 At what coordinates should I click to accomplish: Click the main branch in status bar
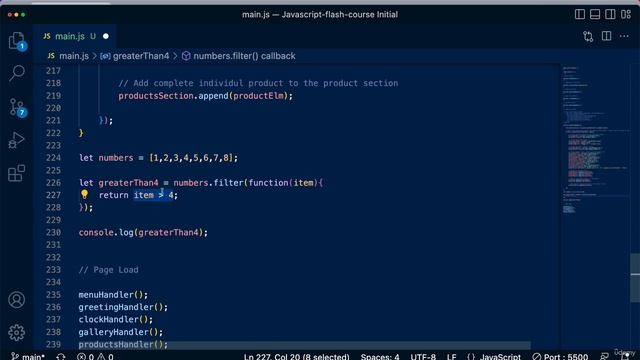[x=28, y=356]
